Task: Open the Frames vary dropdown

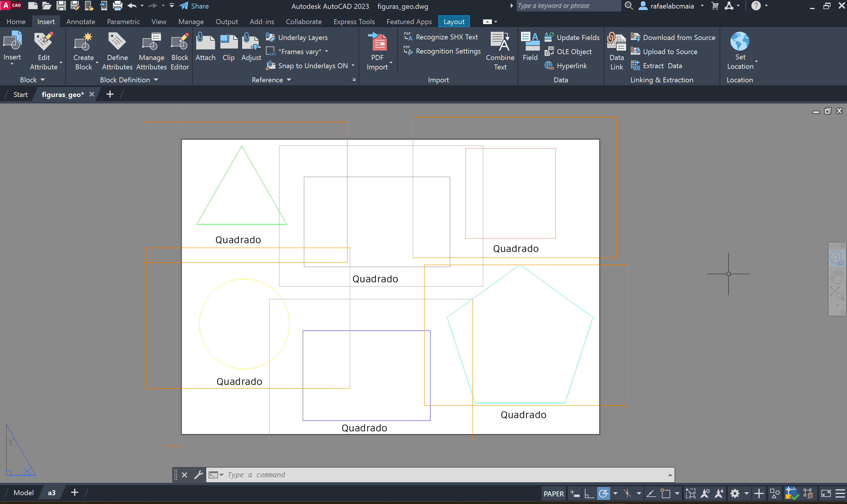Action: pyautogui.click(x=327, y=52)
